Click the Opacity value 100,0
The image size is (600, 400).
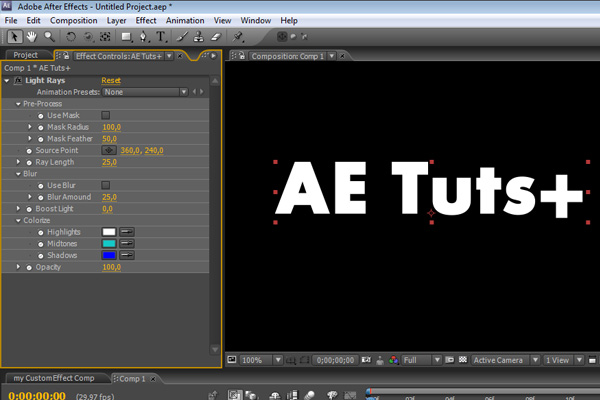(111, 267)
